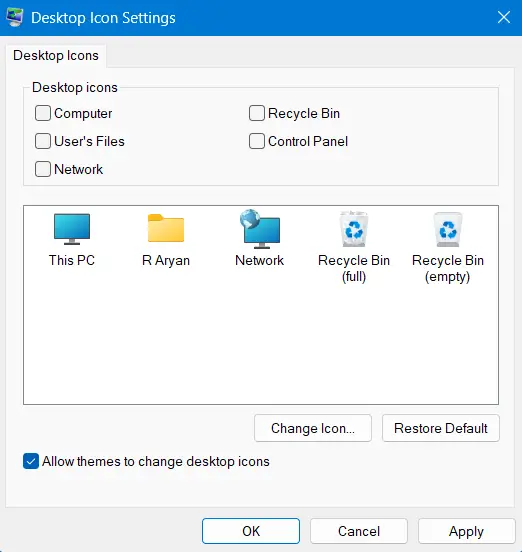
Task: Click the Change Icon... button
Action: pyautogui.click(x=313, y=428)
